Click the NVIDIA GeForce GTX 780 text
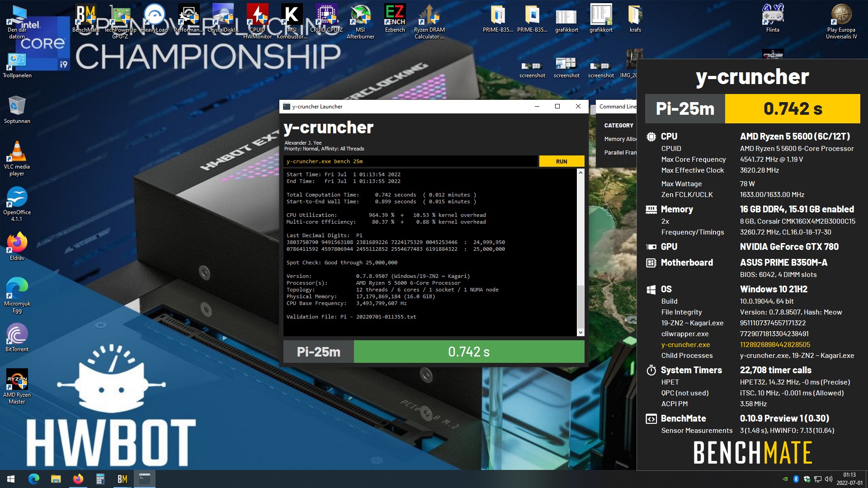The height and width of the screenshot is (488, 868). click(789, 247)
